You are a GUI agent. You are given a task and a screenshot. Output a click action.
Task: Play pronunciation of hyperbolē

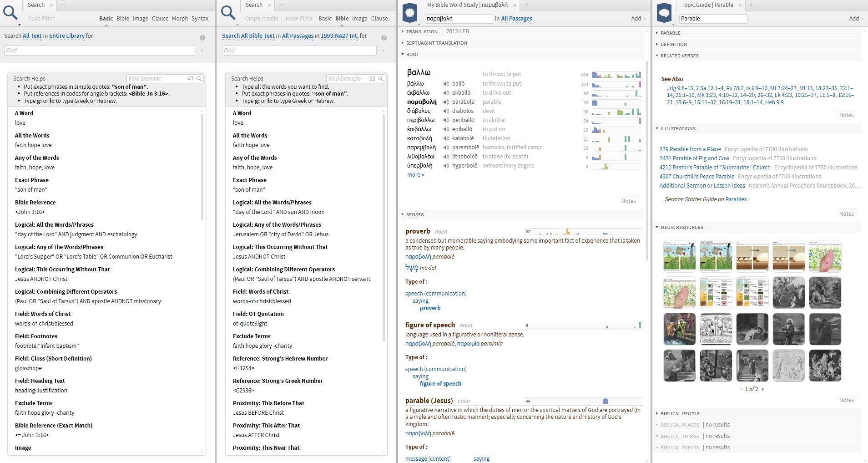tap(446, 166)
